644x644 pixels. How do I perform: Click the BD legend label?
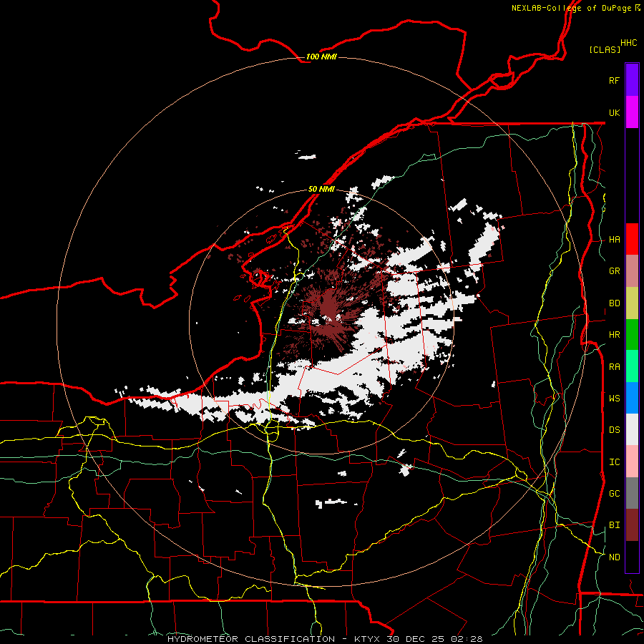614,303
